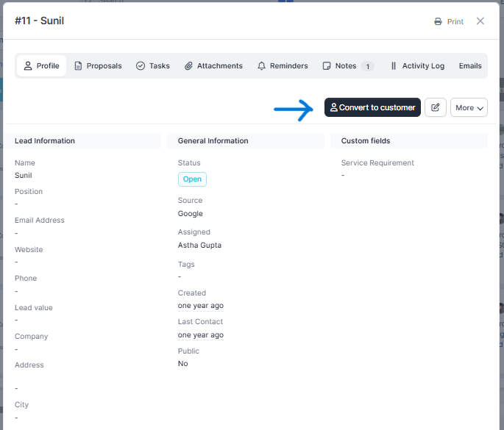Open the Activity Log tab

(x=423, y=66)
